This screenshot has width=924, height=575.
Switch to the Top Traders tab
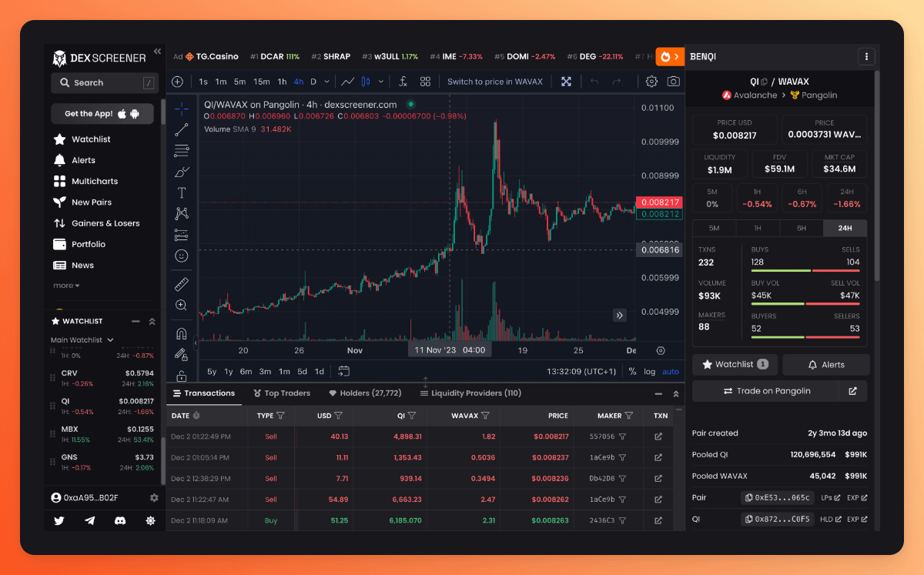click(282, 393)
